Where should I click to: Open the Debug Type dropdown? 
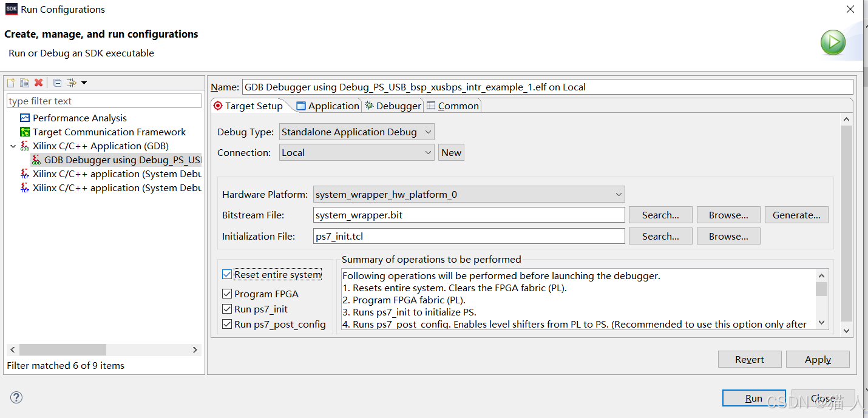click(x=357, y=132)
